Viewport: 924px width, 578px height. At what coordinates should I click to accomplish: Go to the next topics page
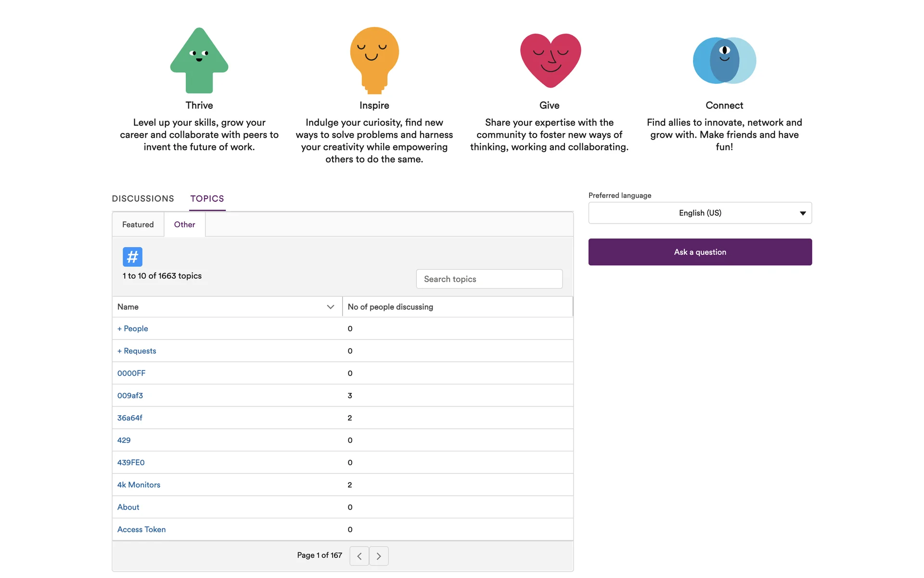click(379, 556)
